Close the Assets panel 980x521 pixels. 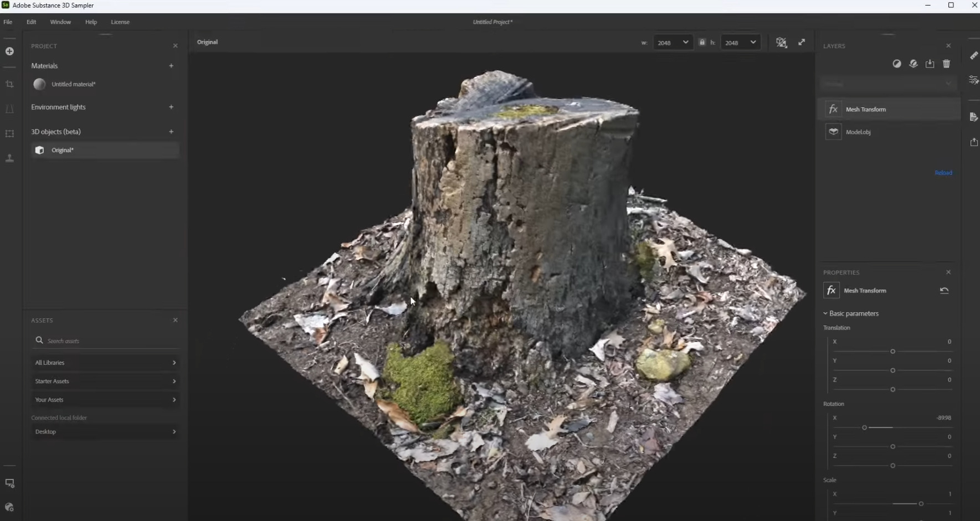(175, 320)
